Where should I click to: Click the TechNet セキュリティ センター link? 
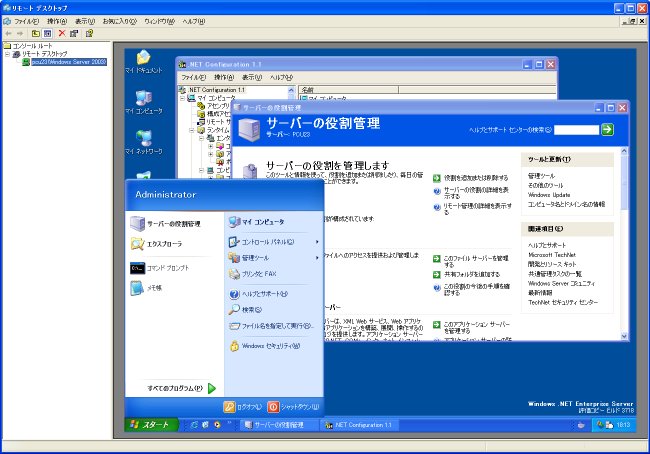pyautogui.click(x=563, y=303)
